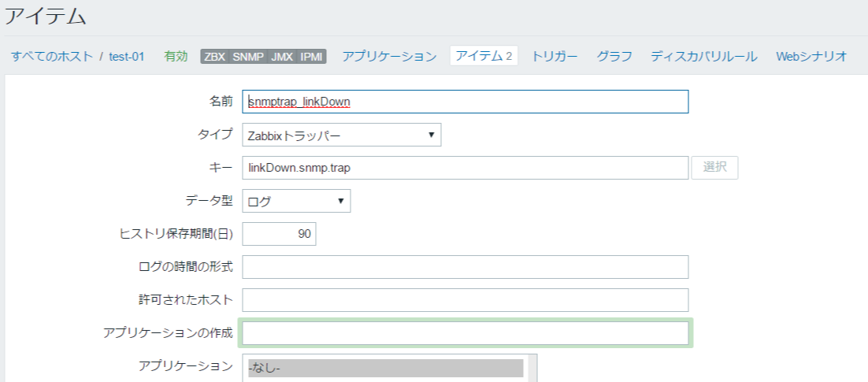Image resolution: width=868 pixels, height=382 pixels.
Task: Click the 有効 status link
Action: pyautogui.click(x=176, y=57)
